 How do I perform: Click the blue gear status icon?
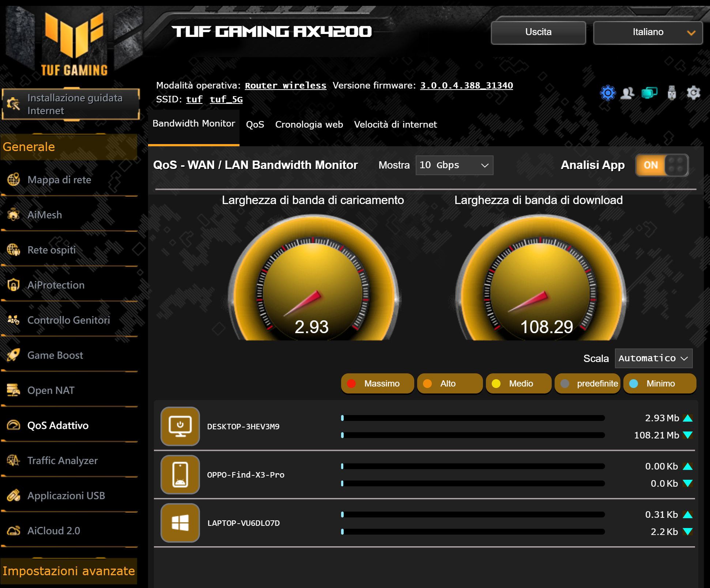coord(608,93)
